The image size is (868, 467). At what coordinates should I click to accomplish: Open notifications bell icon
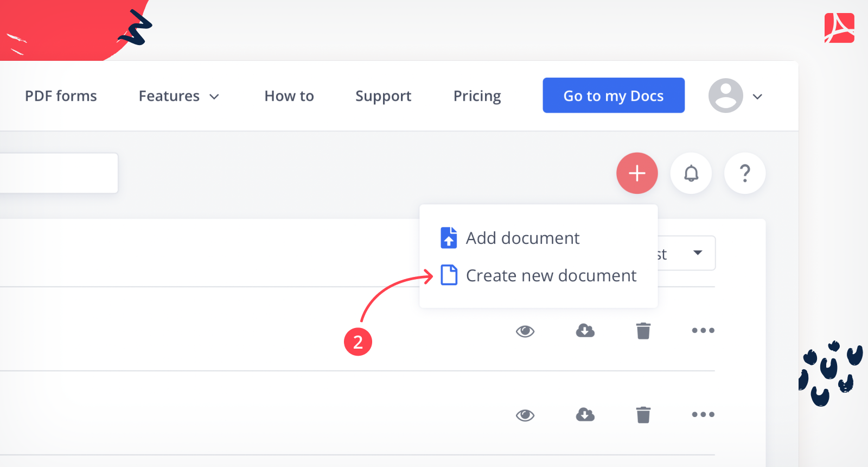pyautogui.click(x=691, y=173)
